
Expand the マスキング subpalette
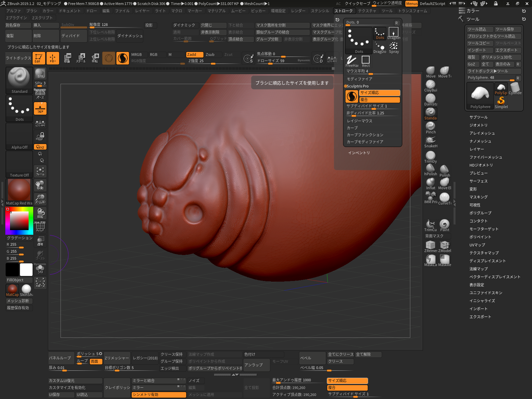478,197
